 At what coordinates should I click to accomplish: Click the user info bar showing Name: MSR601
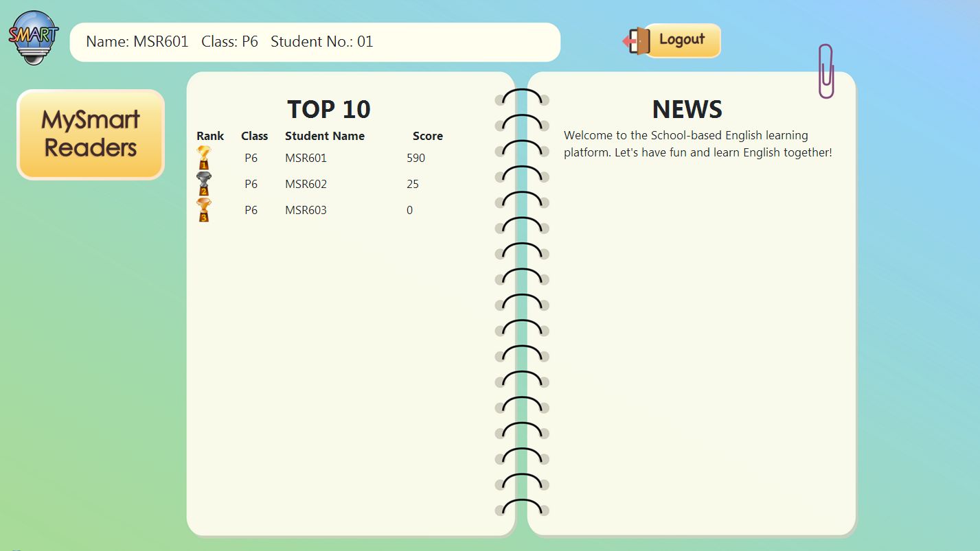pyautogui.click(x=315, y=42)
